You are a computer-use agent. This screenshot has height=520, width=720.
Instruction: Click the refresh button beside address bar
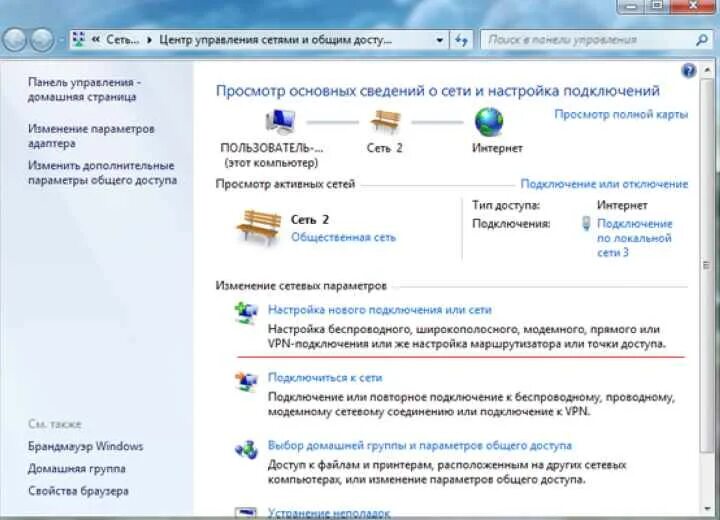pyautogui.click(x=461, y=40)
